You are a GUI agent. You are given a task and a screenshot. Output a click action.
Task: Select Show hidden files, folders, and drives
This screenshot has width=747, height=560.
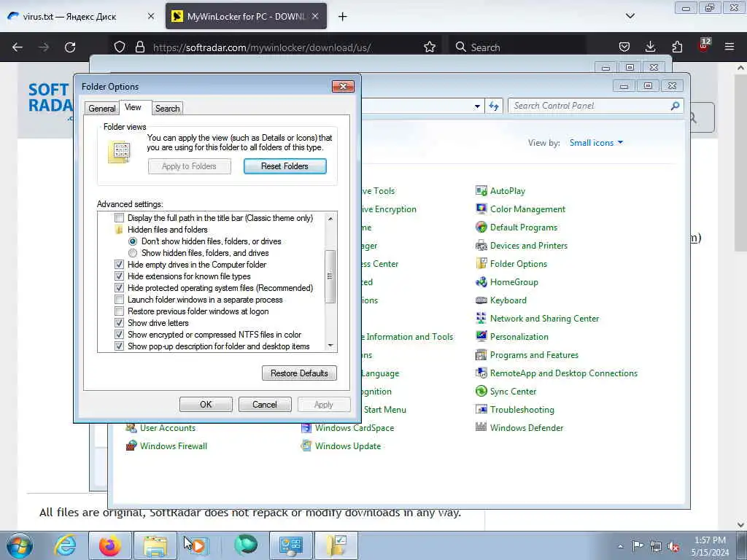coord(133,253)
